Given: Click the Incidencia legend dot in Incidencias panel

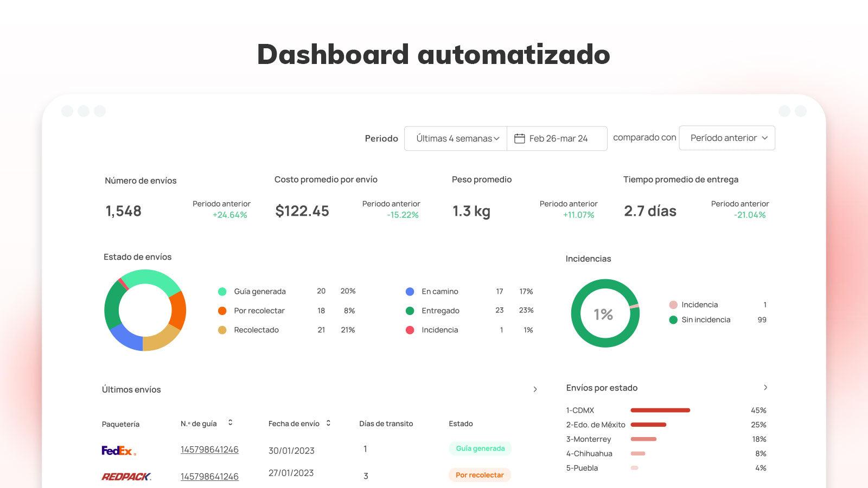Looking at the screenshot, I should click(673, 305).
